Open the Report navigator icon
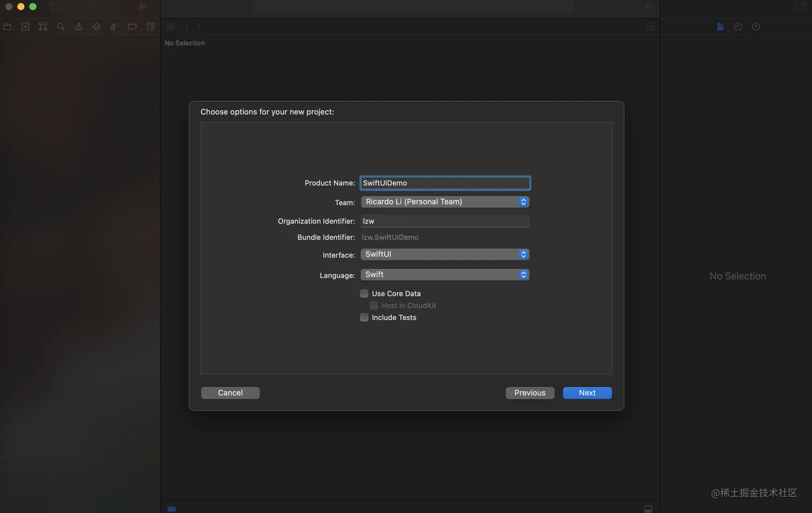Screen dimensions: 812x513 coord(150,26)
